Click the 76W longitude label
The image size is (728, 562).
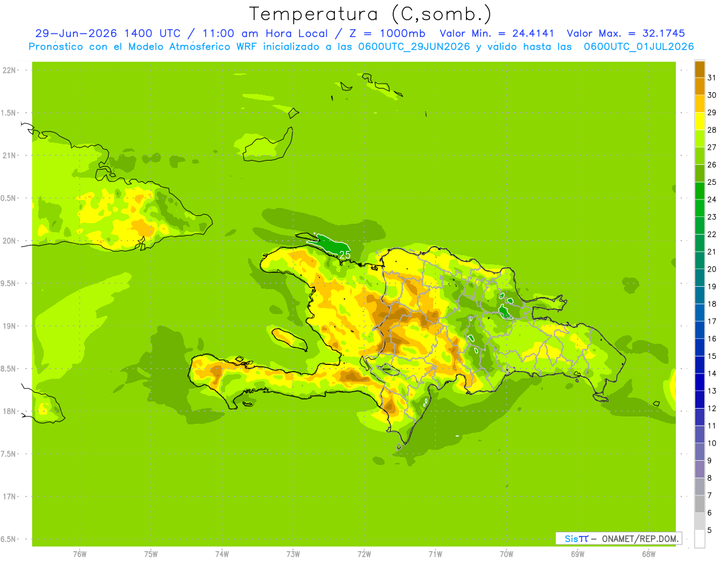click(x=79, y=554)
